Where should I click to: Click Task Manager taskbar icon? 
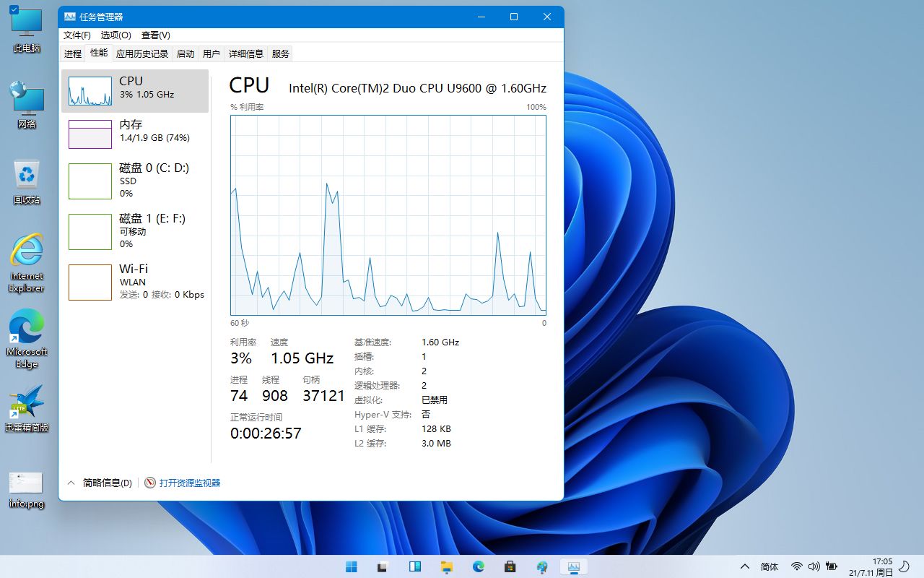click(574, 566)
